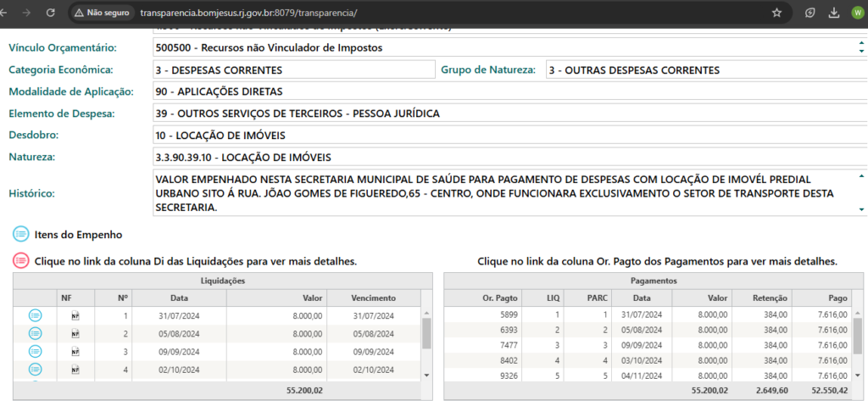Open Or. Pagto link 6393

point(509,330)
